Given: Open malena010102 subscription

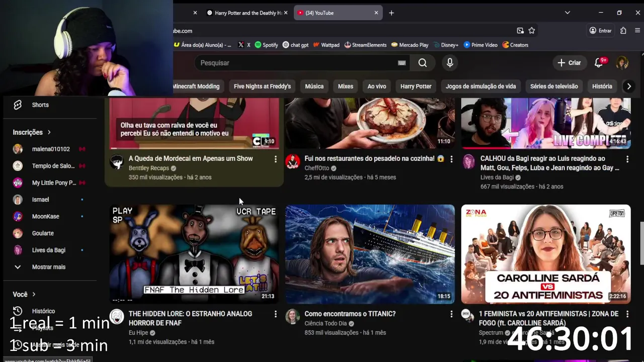Looking at the screenshot, I should pos(50,149).
